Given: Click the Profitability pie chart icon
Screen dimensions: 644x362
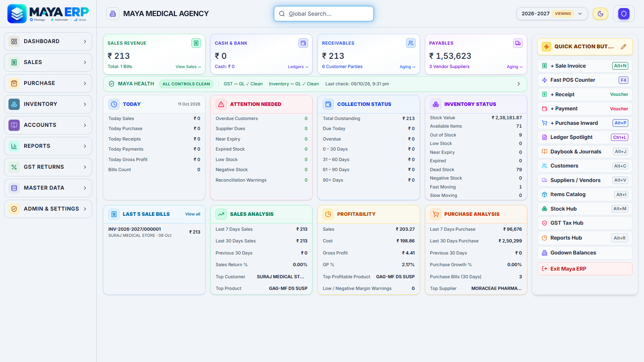Looking at the screenshot, I should point(328,214).
